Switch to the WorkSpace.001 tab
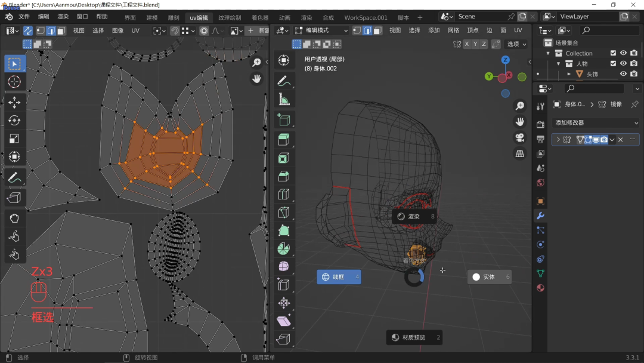Viewport: 644px width, 363px height. click(x=366, y=18)
